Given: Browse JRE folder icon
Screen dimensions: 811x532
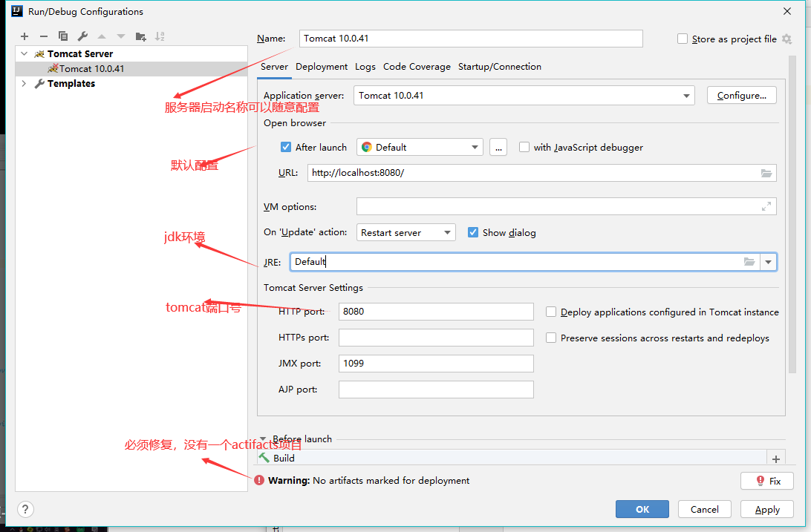Looking at the screenshot, I should [749, 262].
